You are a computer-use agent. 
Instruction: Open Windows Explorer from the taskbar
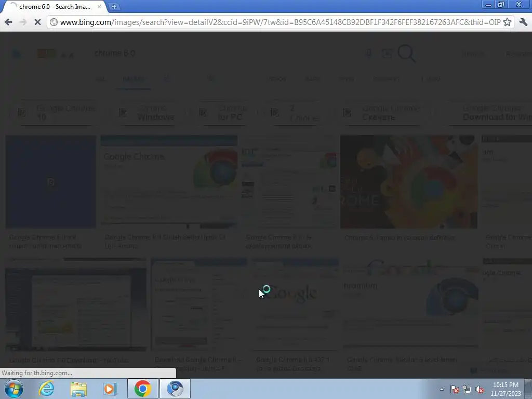click(x=78, y=389)
